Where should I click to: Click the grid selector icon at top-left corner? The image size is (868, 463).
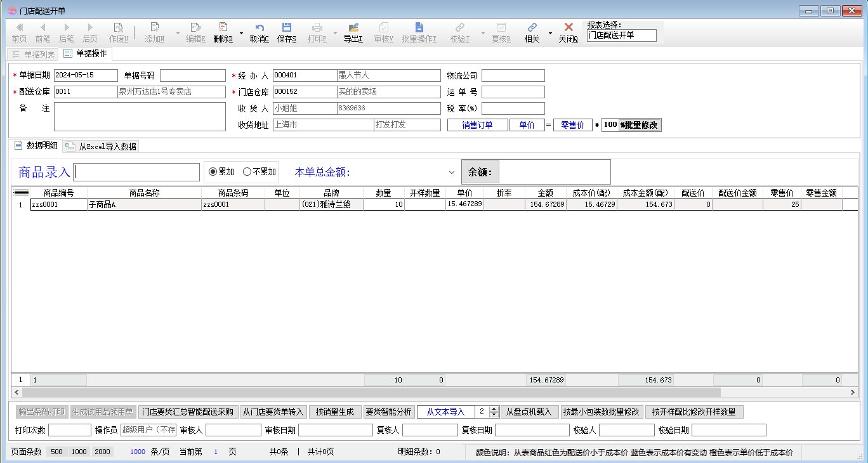[21, 193]
